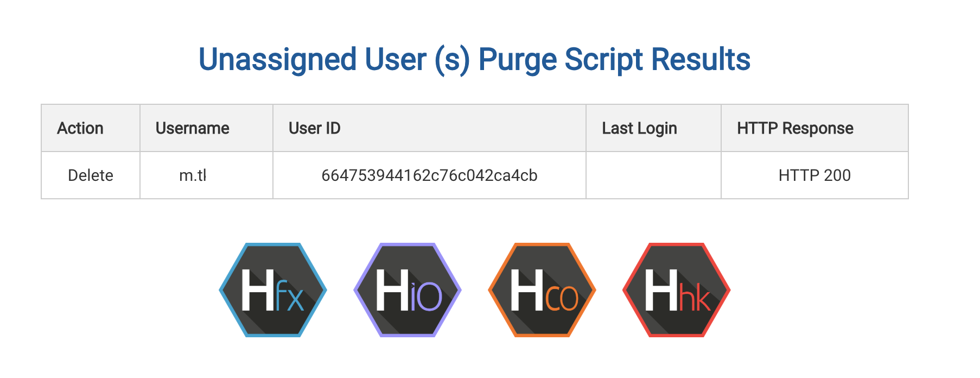Click the word Script in the heading

603,59
